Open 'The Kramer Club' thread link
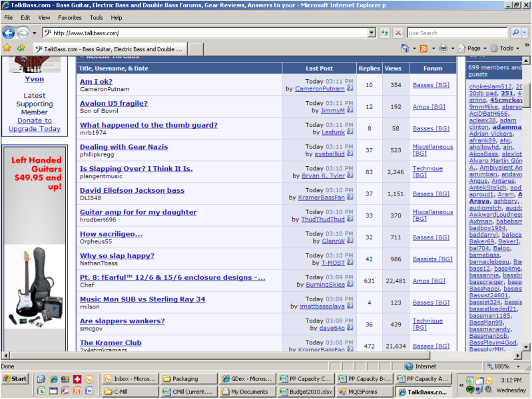The image size is (532, 399). pos(111,342)
